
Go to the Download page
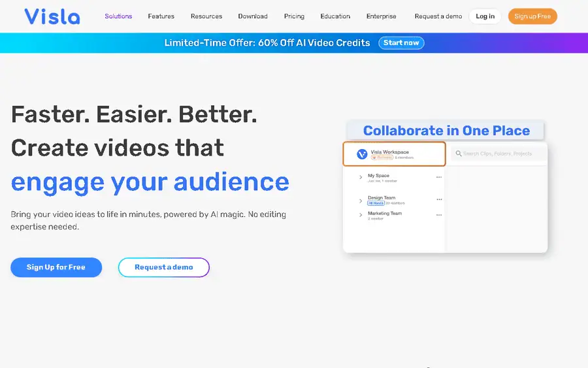(x=253, y=16)
